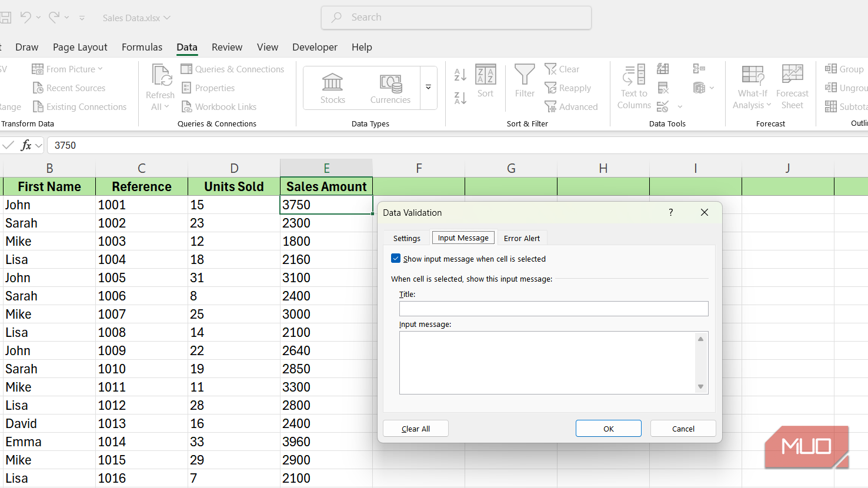Click the Clear All button
This screenshot has width=868, height=488.
point(416,429)
